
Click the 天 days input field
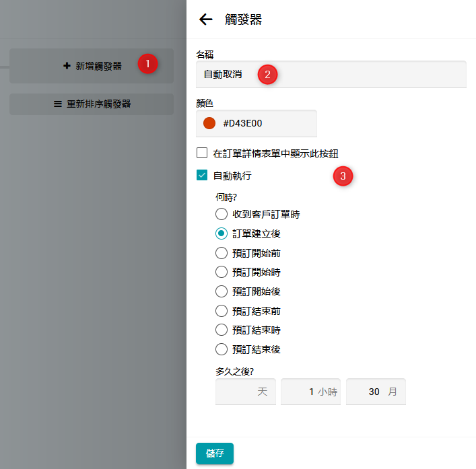click(242, 392)
